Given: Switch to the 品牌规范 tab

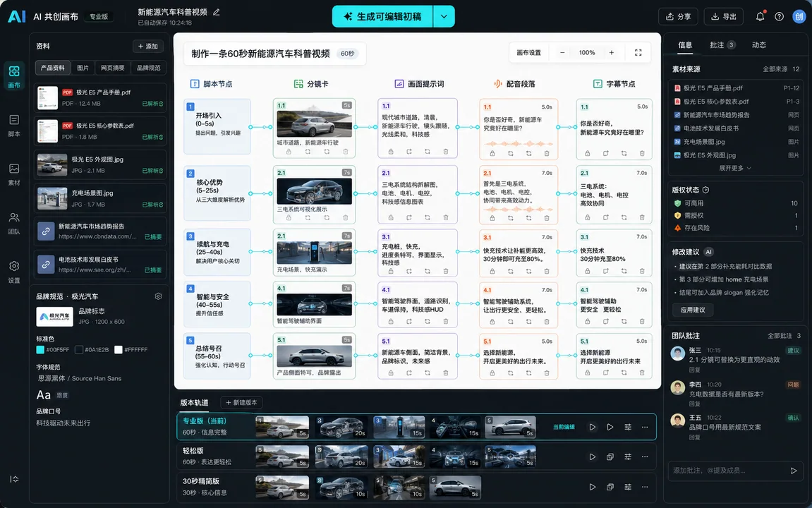Looking at the screenshot, I should point(149,68).
